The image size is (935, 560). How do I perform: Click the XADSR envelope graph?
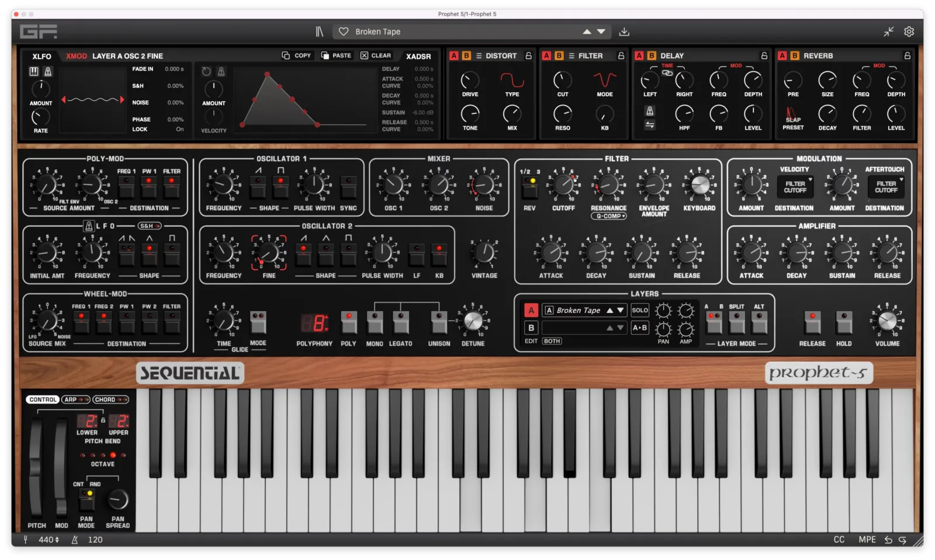point(304,100)
